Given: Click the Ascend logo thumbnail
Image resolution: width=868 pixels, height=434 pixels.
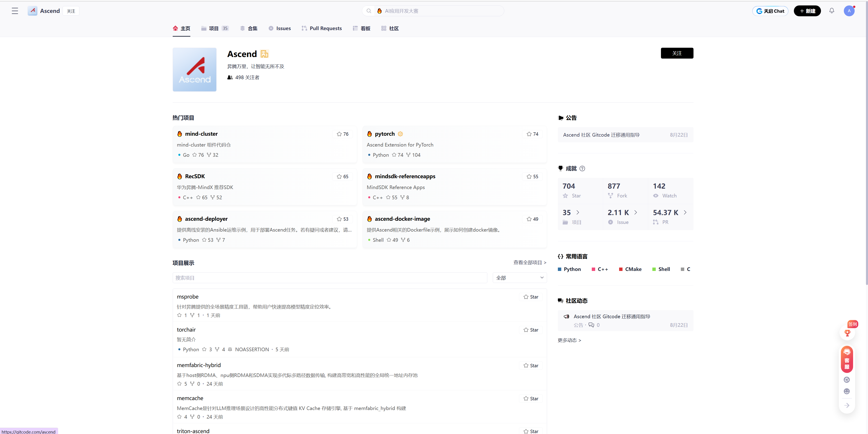Looking at the screenshot, I should [x=194, y=69].
